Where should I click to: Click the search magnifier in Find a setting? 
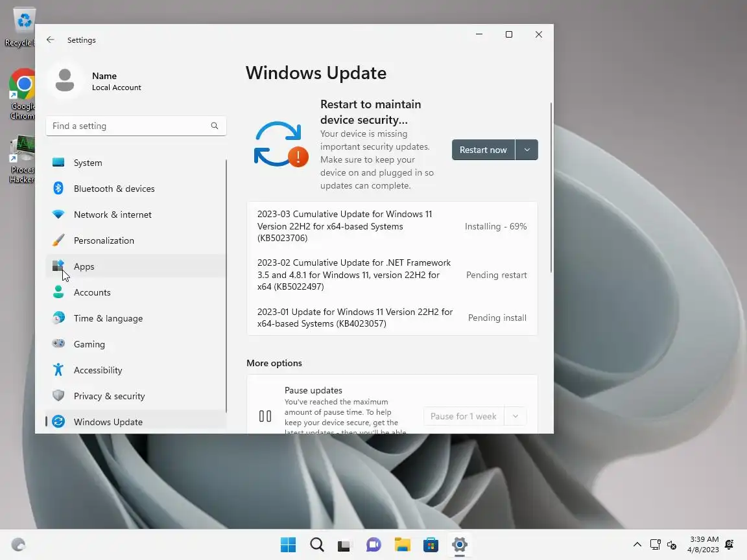click(x=215, y=126)
